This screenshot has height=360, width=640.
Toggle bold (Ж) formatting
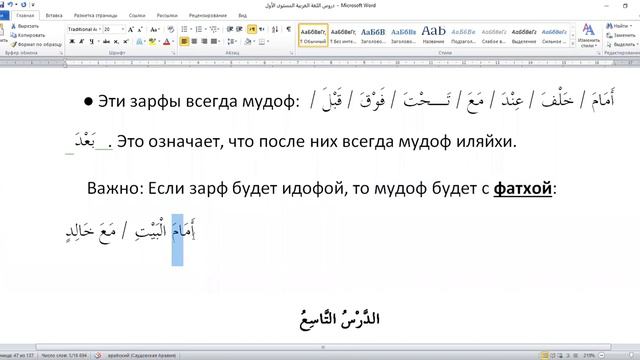coord(72,41)
